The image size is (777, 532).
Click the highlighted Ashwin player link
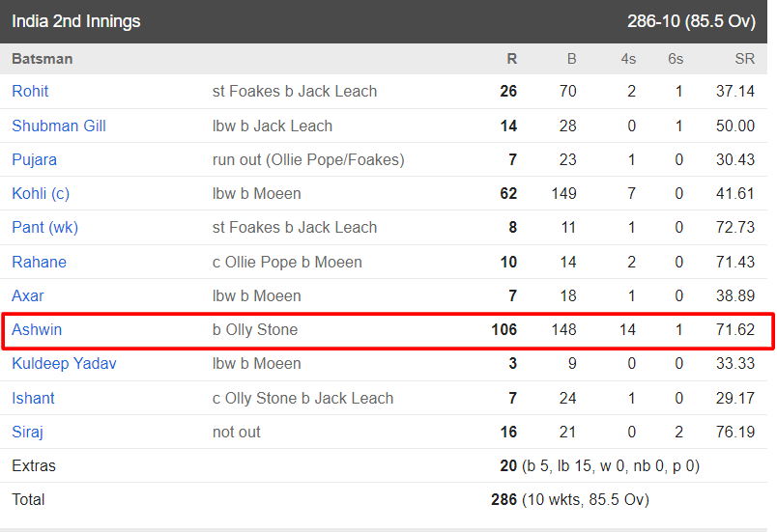37,329
